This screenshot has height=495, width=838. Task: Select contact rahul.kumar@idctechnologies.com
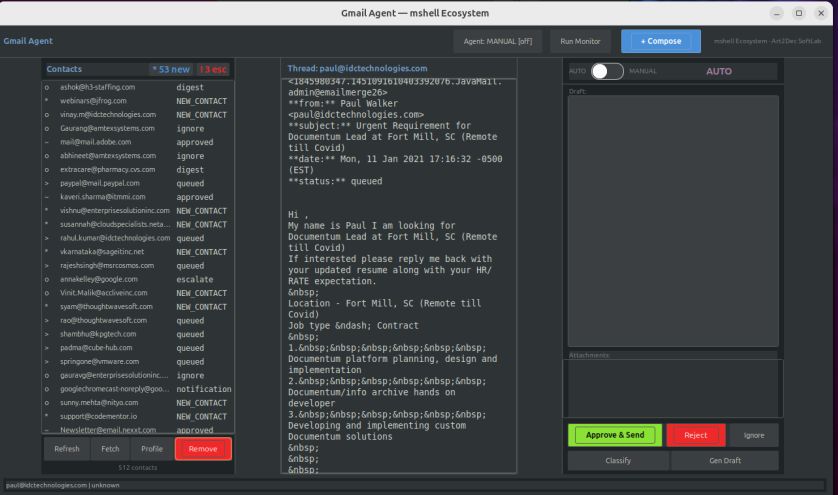coord(138,238)
